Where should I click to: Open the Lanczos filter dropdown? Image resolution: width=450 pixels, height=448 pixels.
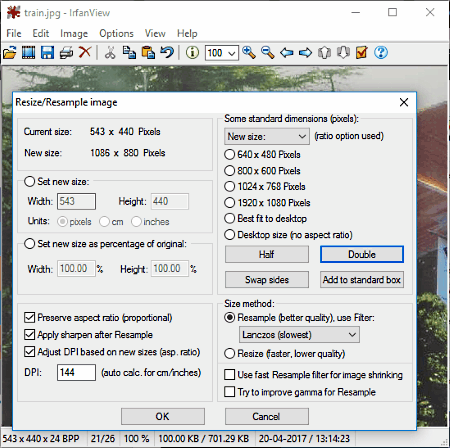[x=299, y=335]
